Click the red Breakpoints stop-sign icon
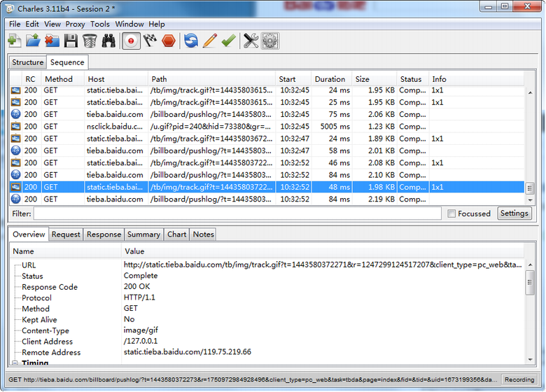This screenshot has width=546, height=392. point(168,41)
